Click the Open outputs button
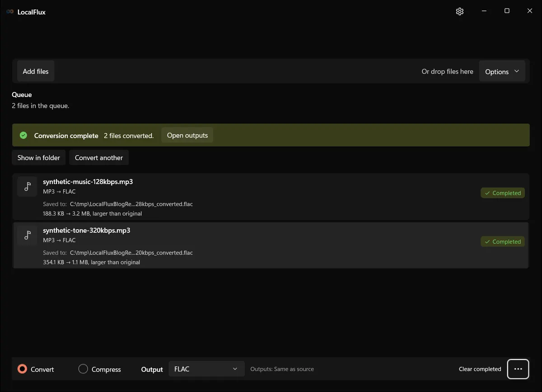Viewport: 542px width, 392px height. click(187, 135)
